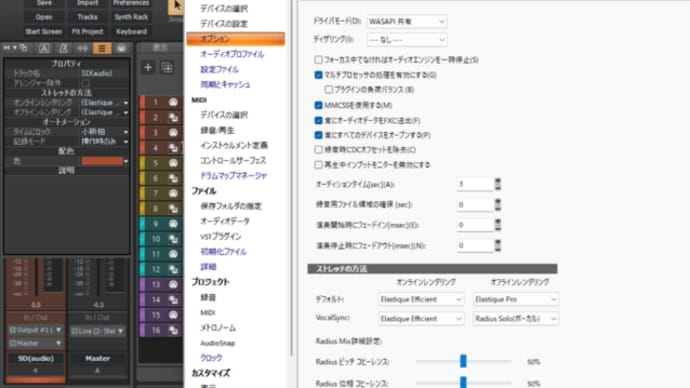Open the Line output dropdown on Master strip
Image resolution: width=690 pixels, height=388 pixels.
(98, 331)
